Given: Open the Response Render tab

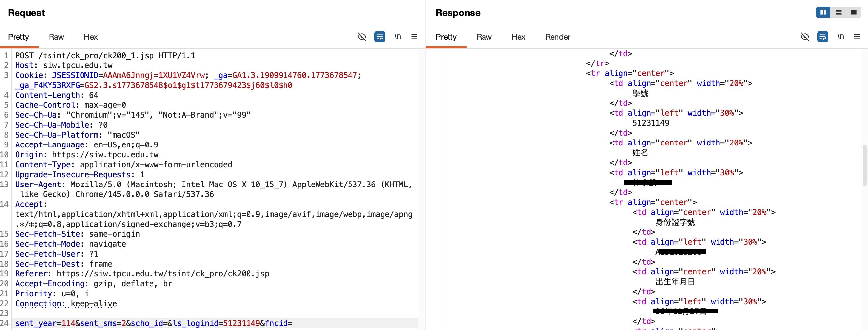Looking at the screenshot, I should [x=557, y=37].
